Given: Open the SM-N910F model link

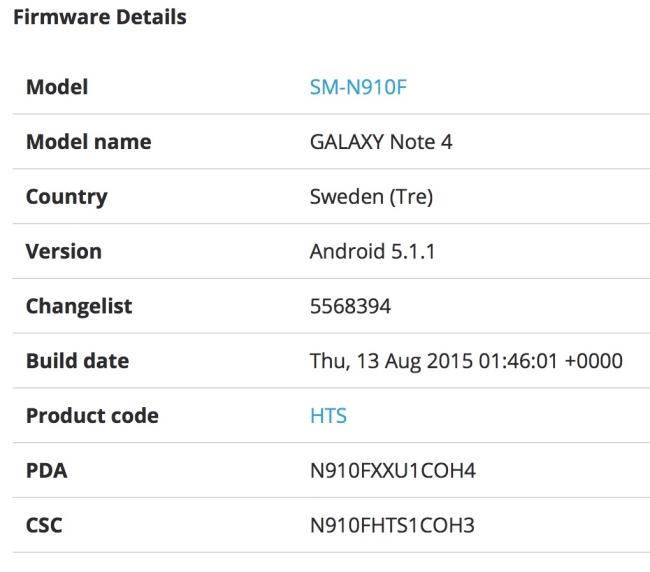Looking at the screenshot, I should point(358,87).
